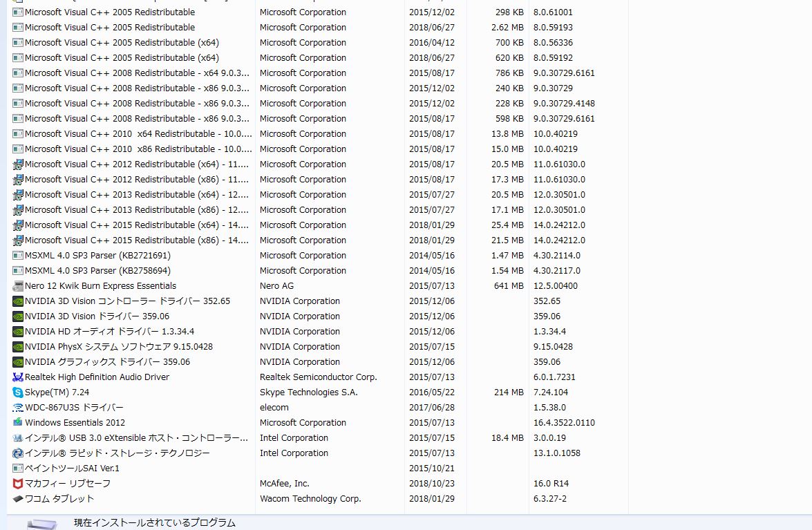Click the version value 8.0.56336
The height and width of the screenshot is (530, 812).
coord(553,42)
